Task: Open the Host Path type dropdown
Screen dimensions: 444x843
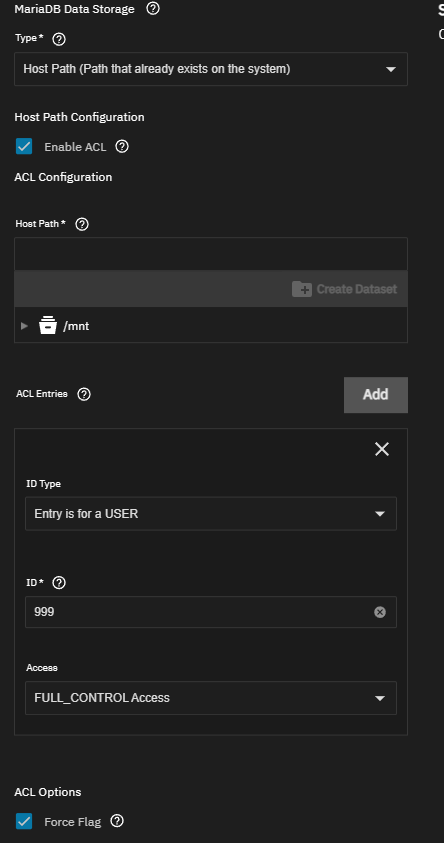Action: 211,69
